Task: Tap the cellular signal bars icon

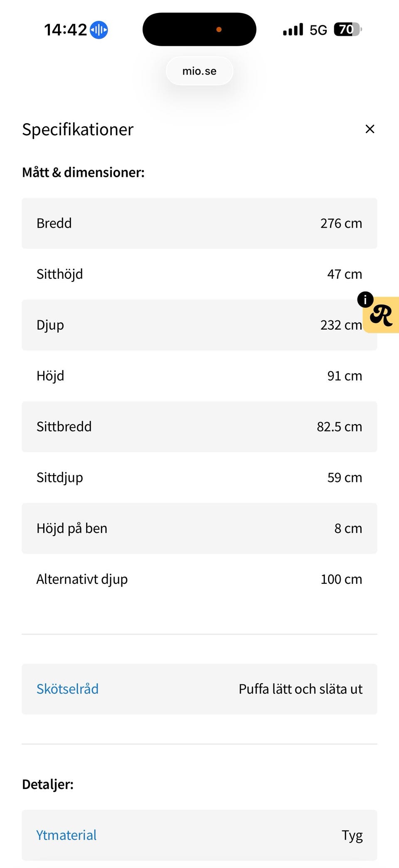Action: [293, 30]
